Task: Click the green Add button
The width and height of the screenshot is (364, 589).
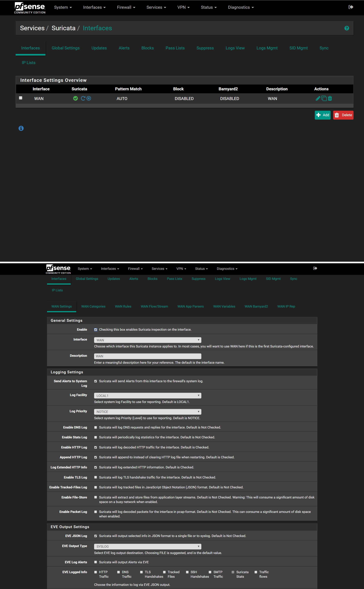Action: point(322,115)
